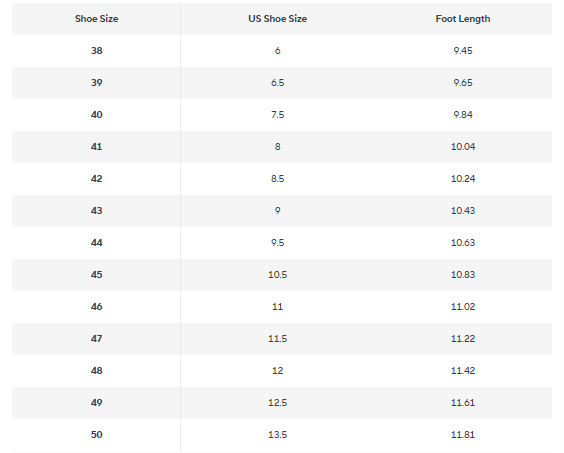Viewport: 564px width, 453px height.
Task: Click the Foot Length column header
Action: click(x=463, y=19)
